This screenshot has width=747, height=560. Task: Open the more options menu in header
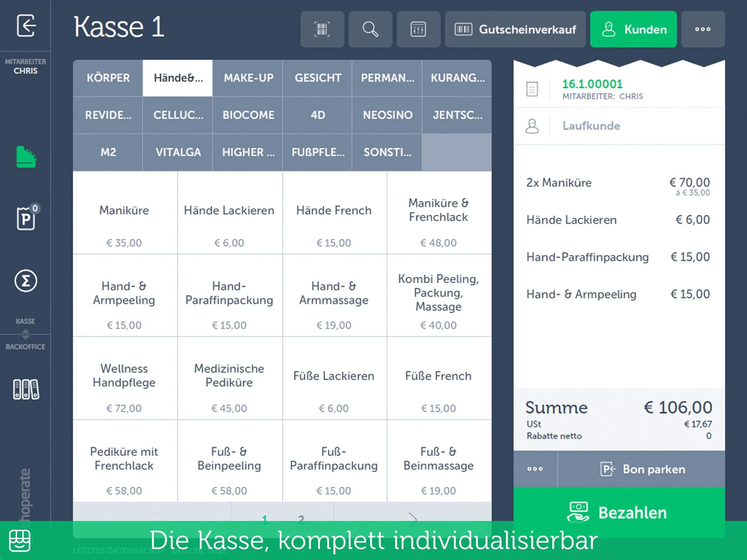pyautogui.click(x=703, y=29)
